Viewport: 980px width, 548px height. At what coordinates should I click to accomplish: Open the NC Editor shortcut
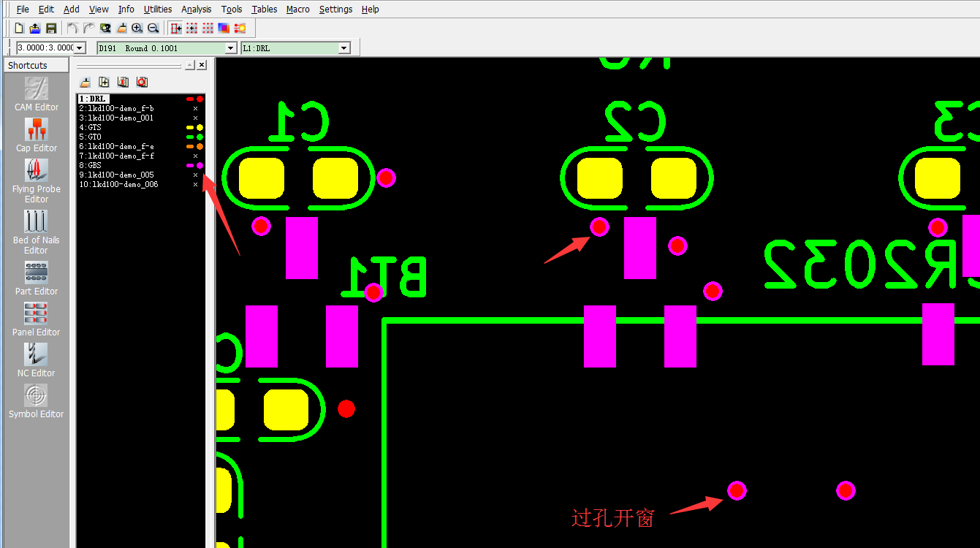36,359
